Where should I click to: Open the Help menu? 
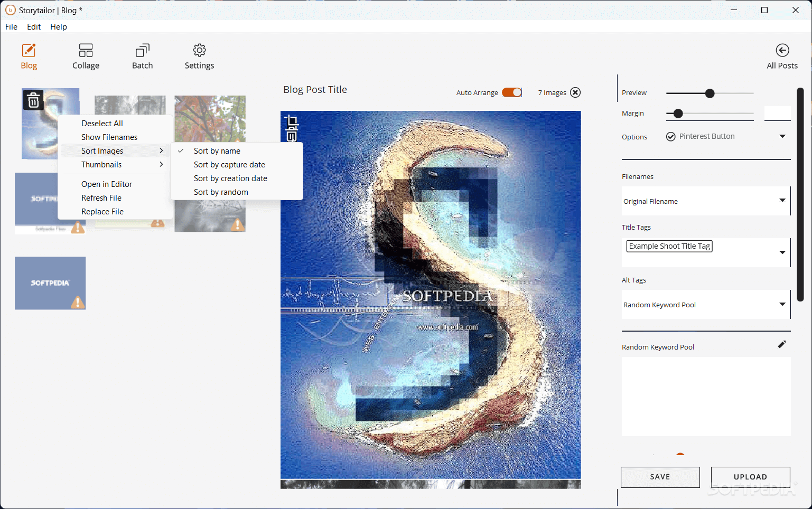point(59,26)
